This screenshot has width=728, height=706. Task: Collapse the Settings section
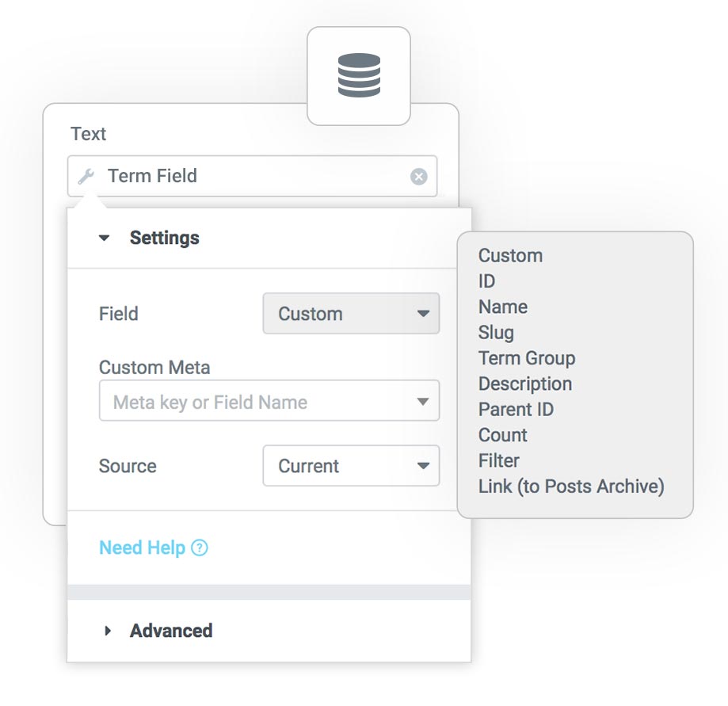point(104,238)
